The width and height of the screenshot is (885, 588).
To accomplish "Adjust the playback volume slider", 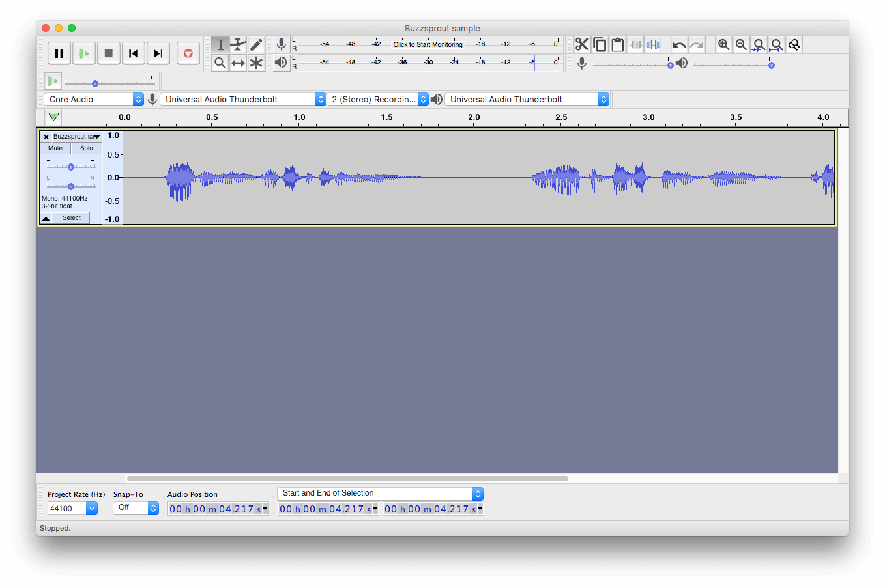I will [x=734, y=64].
